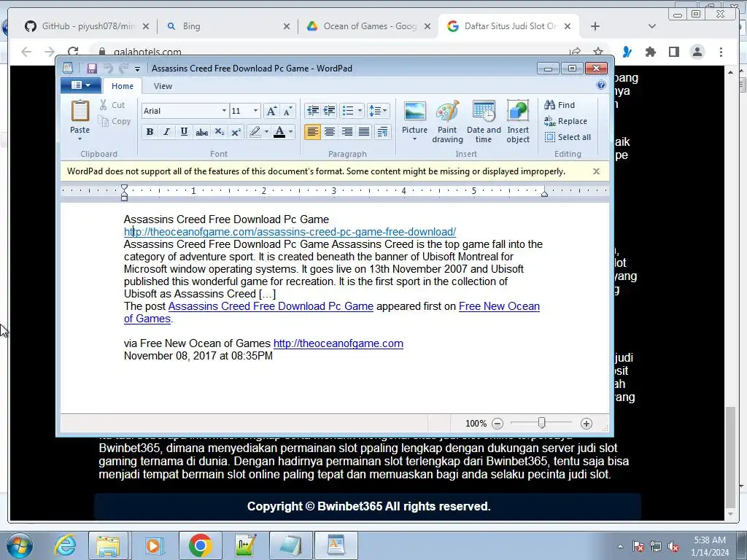Switch to the Home ribbon tab

coord(123,86)
